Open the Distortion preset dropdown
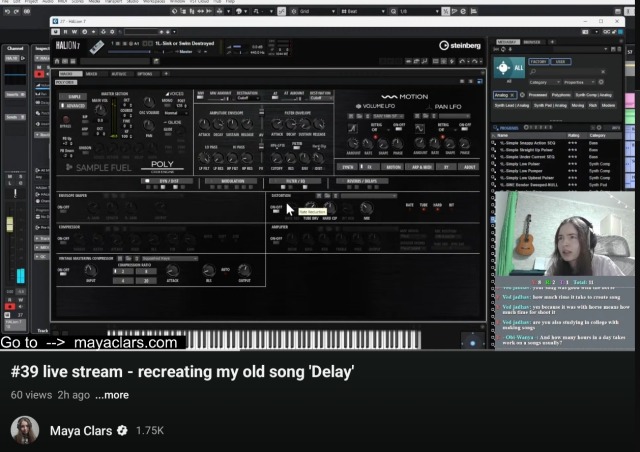640x452 pixels. point(369,196)
